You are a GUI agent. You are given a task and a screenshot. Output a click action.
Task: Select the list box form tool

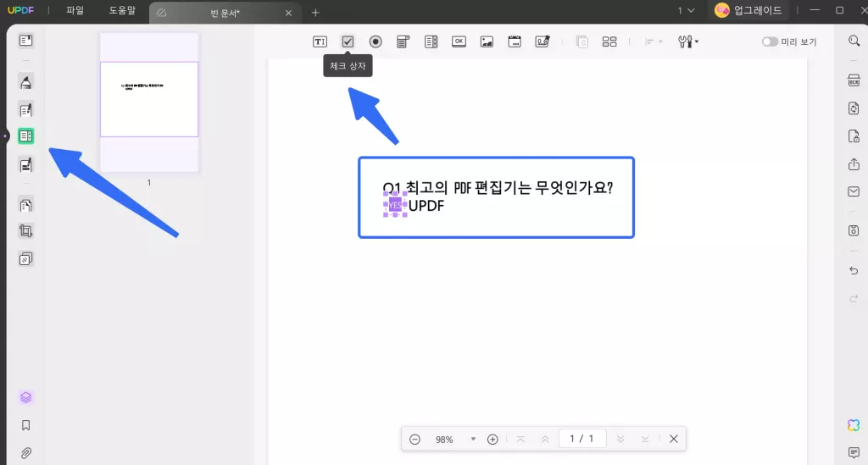coord(431,42)
